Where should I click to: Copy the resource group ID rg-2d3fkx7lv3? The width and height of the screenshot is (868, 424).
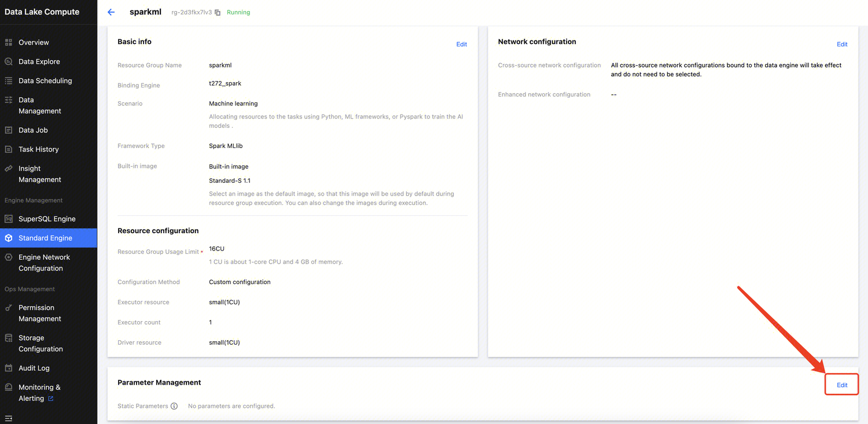click(x=218, y=13)
